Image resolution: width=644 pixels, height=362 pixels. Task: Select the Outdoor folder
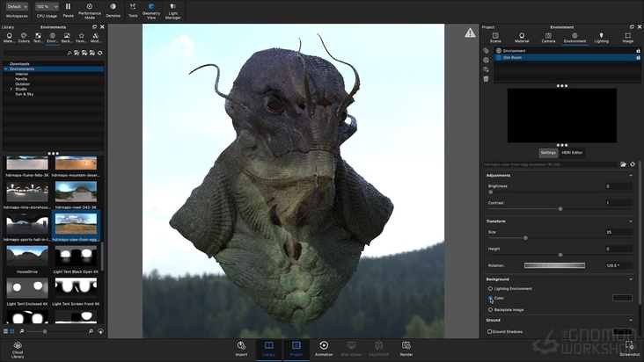tap(23, 84)
